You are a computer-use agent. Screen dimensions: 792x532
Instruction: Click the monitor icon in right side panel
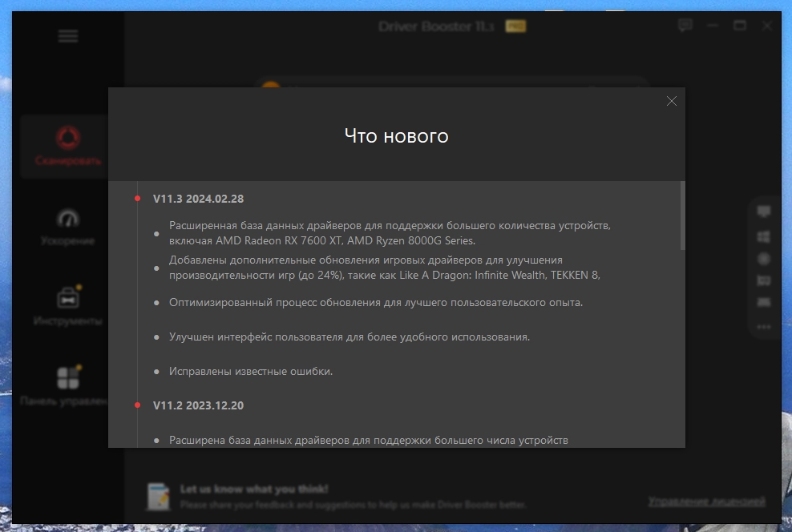764,211
